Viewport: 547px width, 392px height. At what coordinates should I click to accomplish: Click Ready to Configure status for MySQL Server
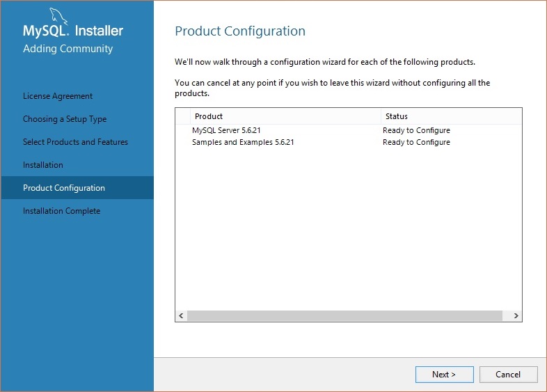(417, 130)
